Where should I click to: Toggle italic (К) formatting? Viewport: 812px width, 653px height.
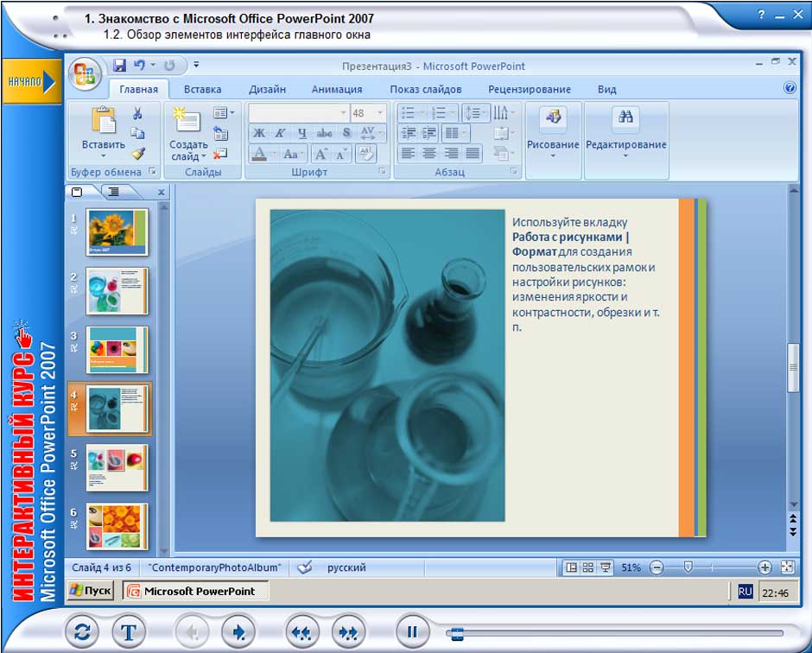pos(280,133)
